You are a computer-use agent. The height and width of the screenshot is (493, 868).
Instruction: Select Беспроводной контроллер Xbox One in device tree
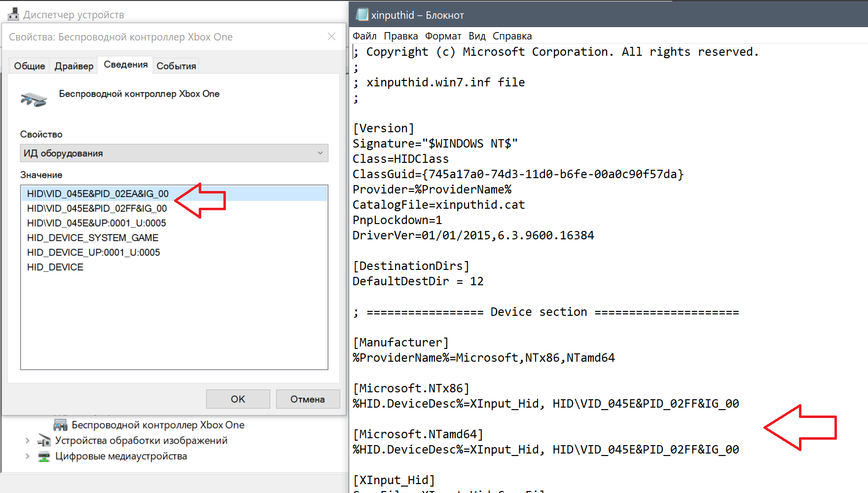(158, 425)
